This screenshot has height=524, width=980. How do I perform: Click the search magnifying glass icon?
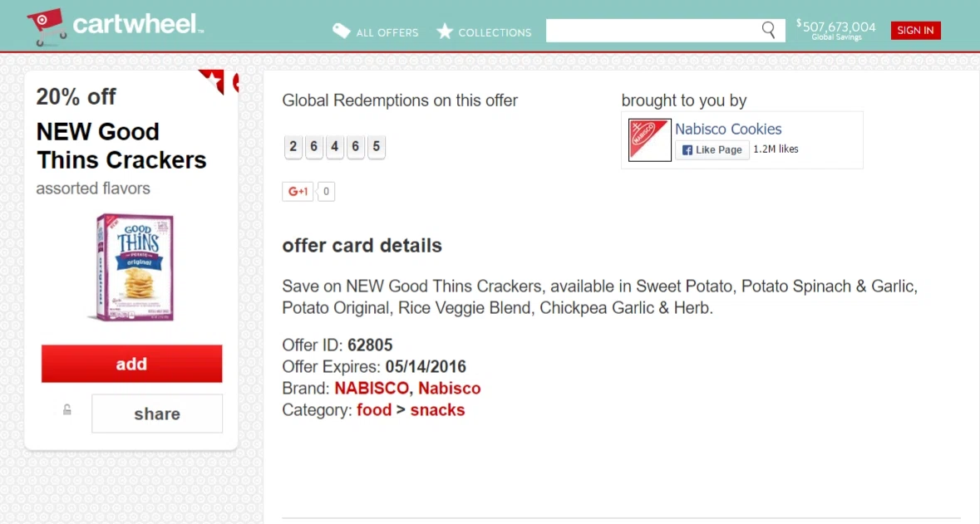pos(769,31)
